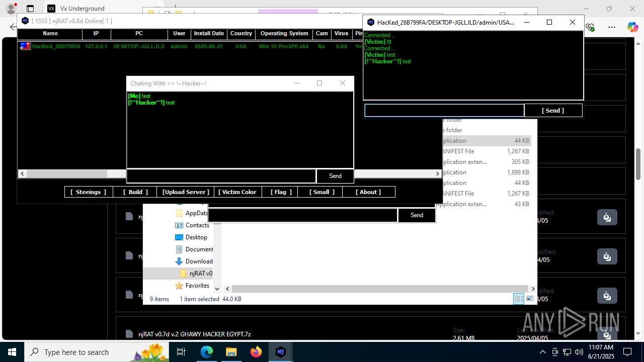Image resolution: width=644 pixels, height=362 pixels.
Task: Open njRAT v0.7d v.2 GHAWY HACKER EGYPT.7z link
Action: point(195,334)
